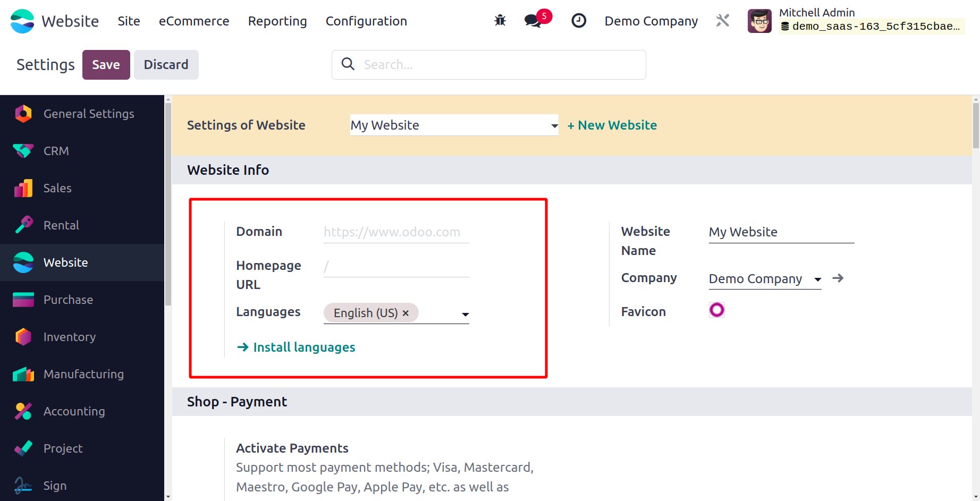
Task: Click the Mitchell Admin avatar
Action: 759,21
